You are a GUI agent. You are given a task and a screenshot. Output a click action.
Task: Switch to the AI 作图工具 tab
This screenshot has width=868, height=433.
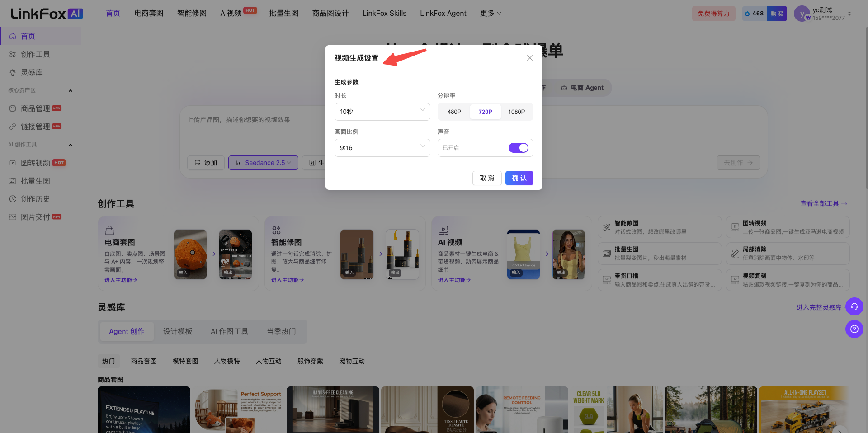click(229, 331)
